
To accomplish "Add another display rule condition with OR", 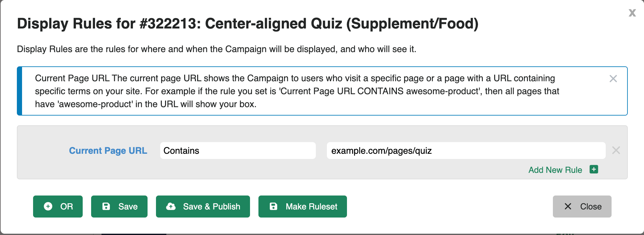I will coord(58,206).
